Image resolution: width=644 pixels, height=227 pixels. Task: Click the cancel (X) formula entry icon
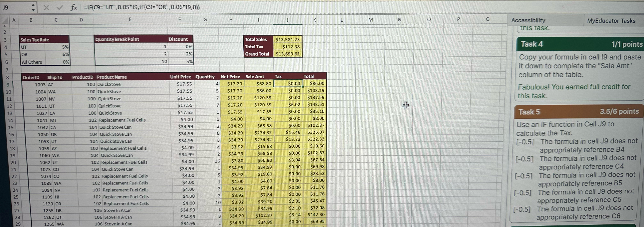coord(46,7)
